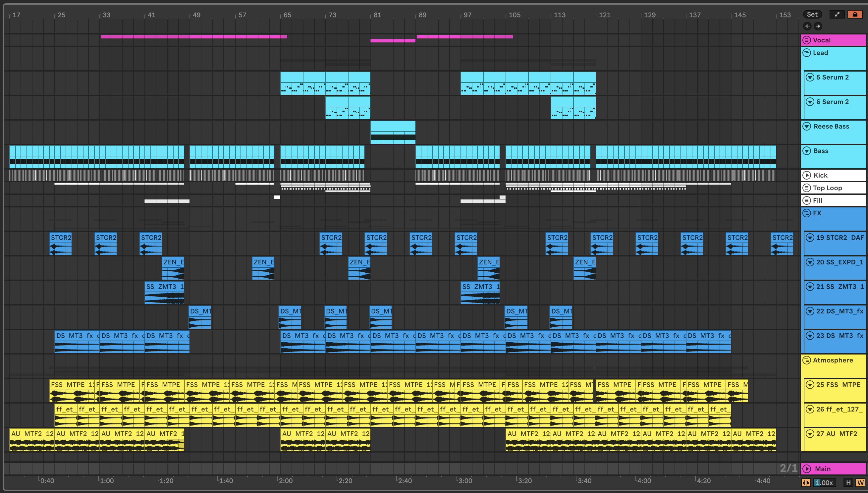The image size is (868, 493).
Task: Collapse the 21 SS_ZMT3_1 track
Action: coord(810,287)
